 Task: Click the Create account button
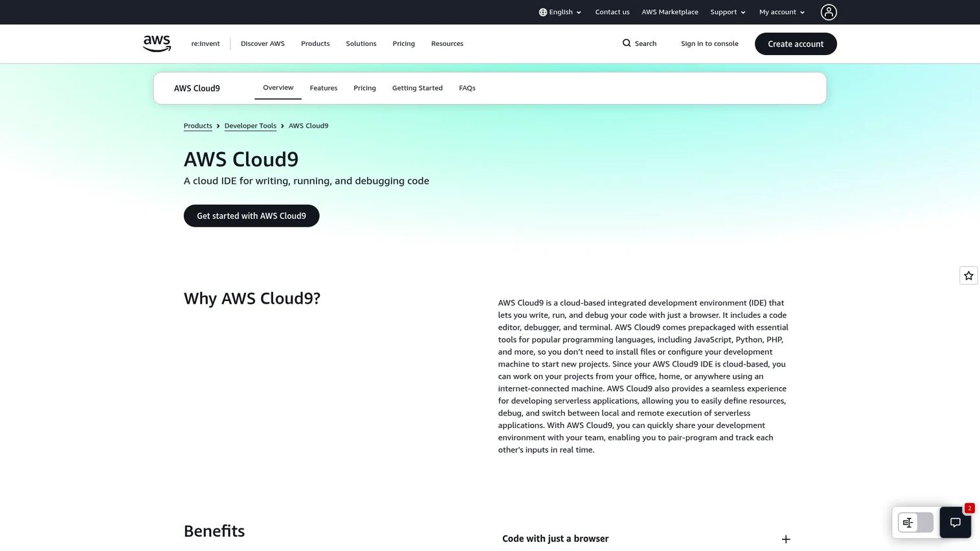coord(796,44)
